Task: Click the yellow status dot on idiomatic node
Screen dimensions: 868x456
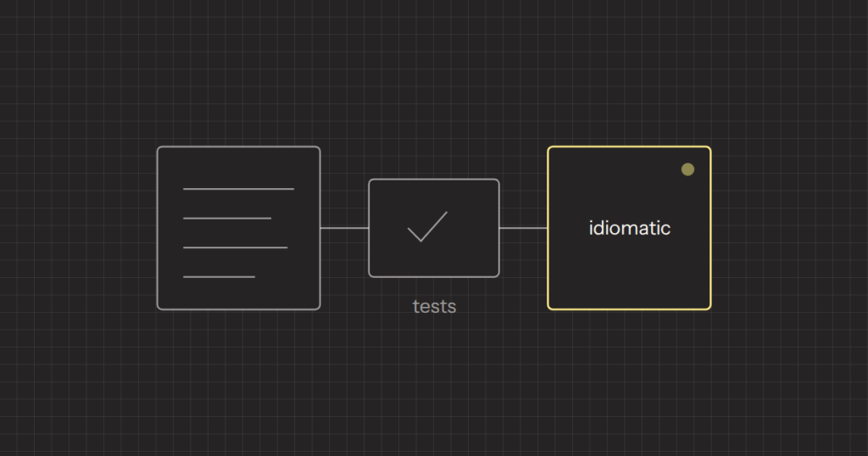Action: click(x=687, y=170)
